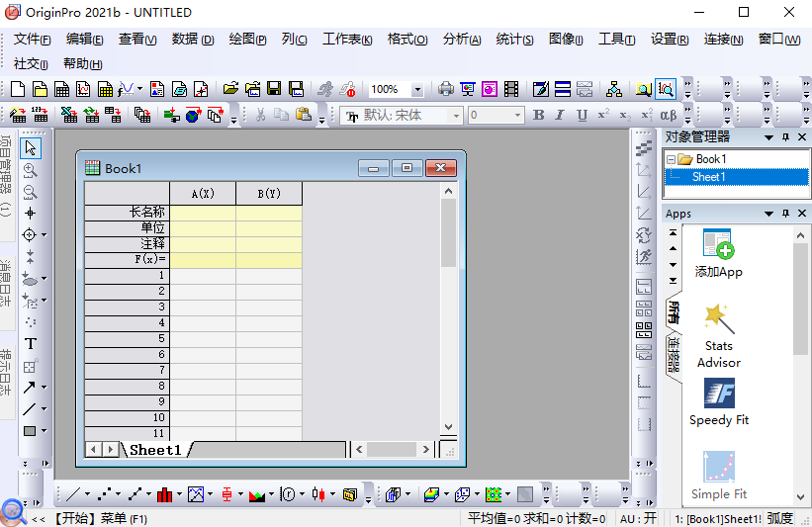812x527 pixels.
Task: Click the Zoom In magnifier tool
Action: [x=30, y=170]
